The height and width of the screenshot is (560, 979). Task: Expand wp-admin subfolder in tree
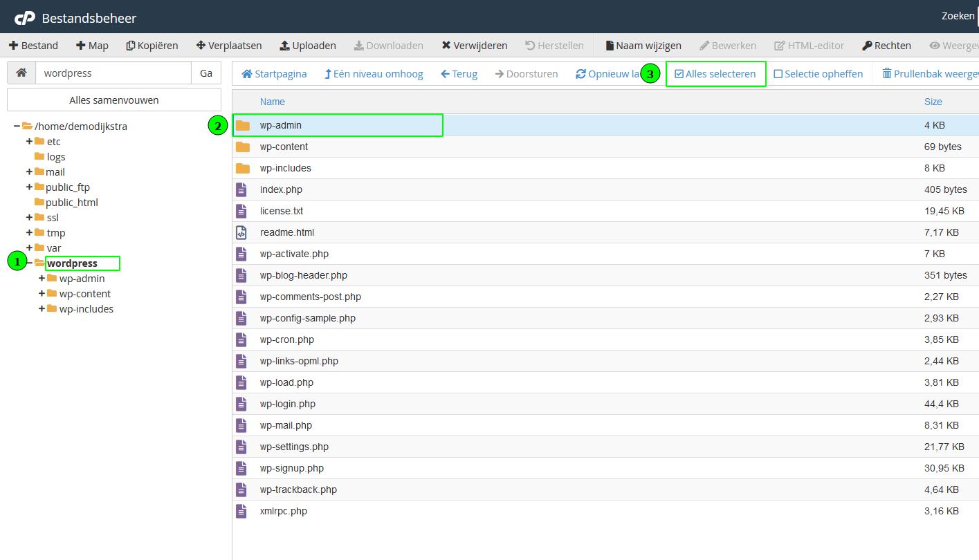pos(42,278)
